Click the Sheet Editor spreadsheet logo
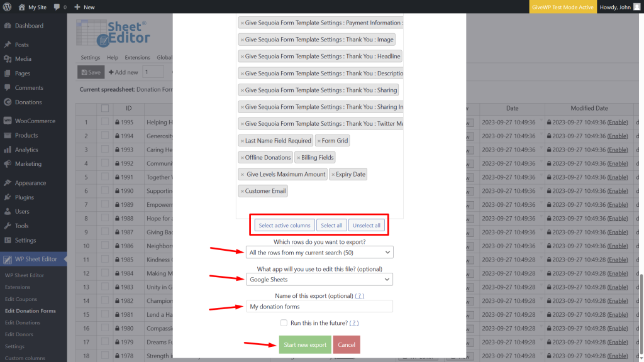 coord(113,35)
